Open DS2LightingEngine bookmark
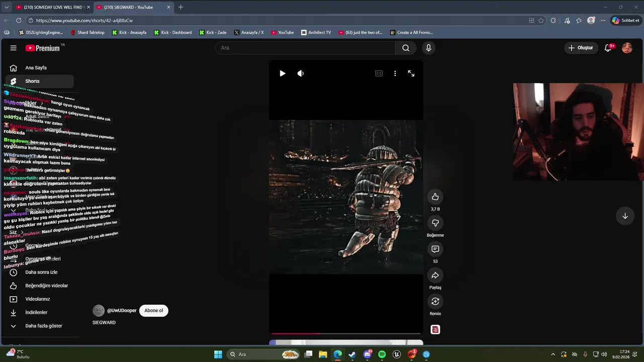The width and height of the screenshot is (644, 362). pyautogui.click(x=40, y=33)
